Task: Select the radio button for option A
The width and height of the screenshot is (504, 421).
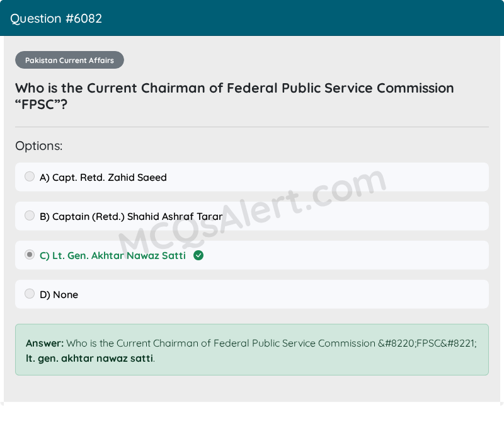Action: click(x=30, y=176)
